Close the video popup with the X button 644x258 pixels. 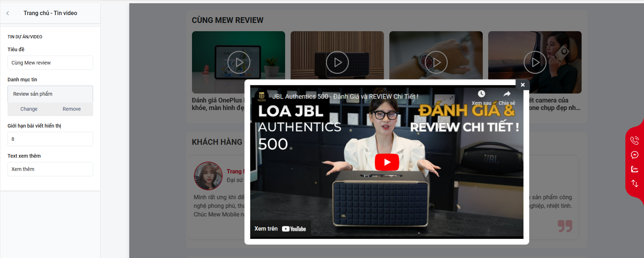coord(523,85)
